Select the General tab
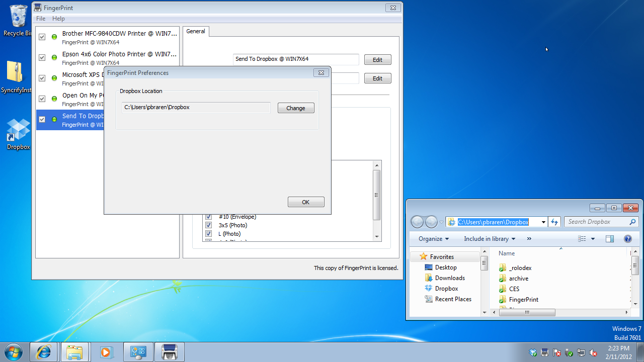Image resolution: width=644 pixels, height=362 pixels. [196, 31]
